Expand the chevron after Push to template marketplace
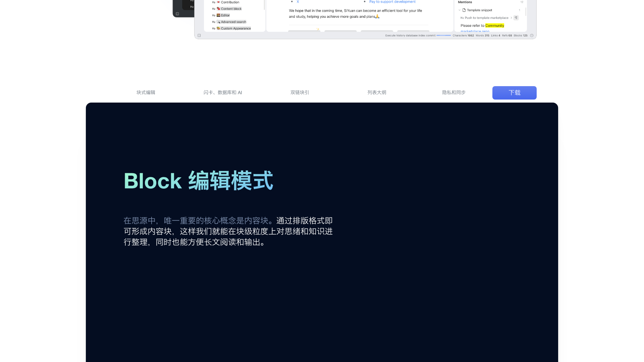 point(511,18)
